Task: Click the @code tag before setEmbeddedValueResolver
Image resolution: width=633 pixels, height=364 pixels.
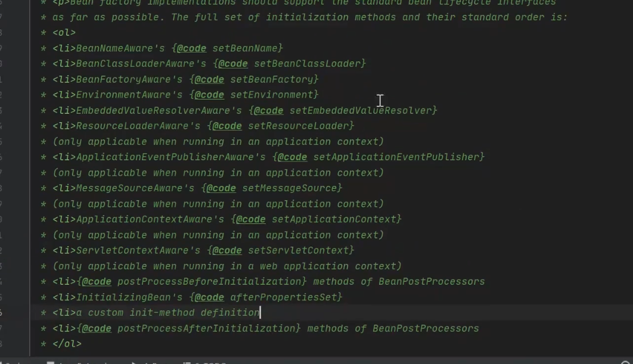Action: pyautogui.click(x=269, y=111)
